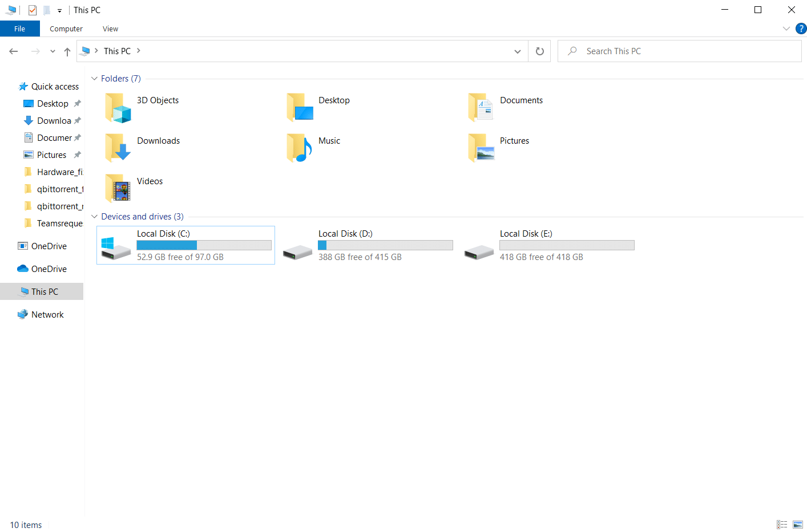The image size is (807, 532).
Task: Open the Videos folder icon
Action: [118, 189]
